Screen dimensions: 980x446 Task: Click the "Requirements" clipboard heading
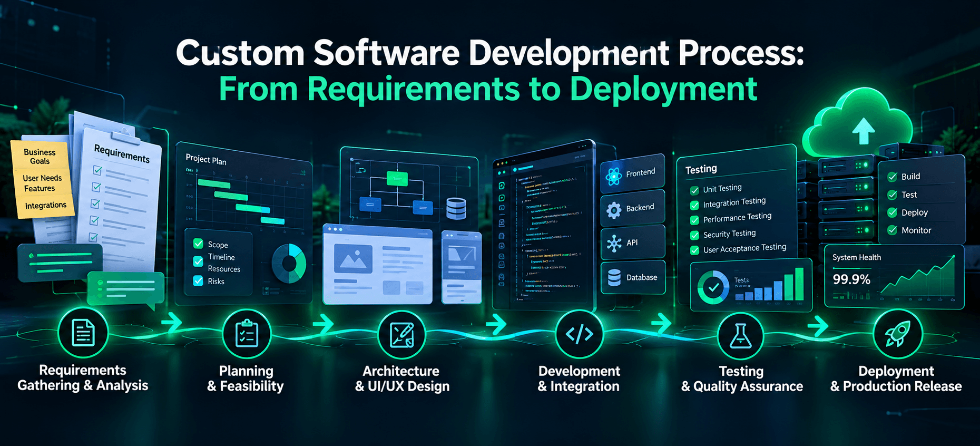click(122, 153)
